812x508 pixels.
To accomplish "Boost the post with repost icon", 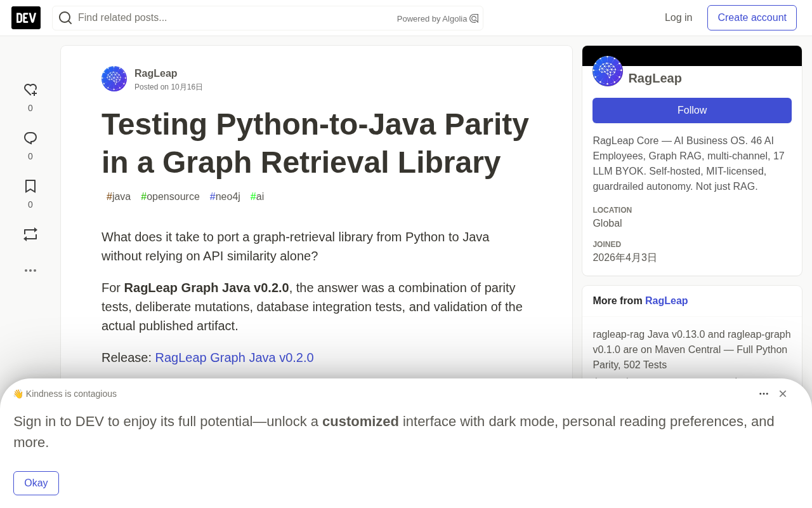I will [x=30, y=234].
